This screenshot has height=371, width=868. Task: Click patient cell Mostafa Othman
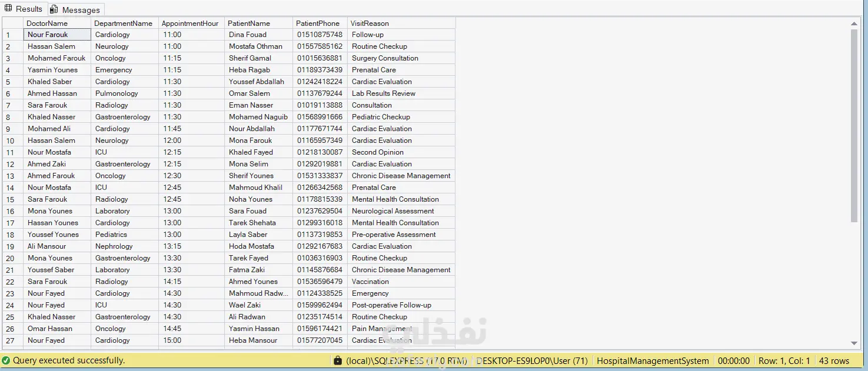coord(258,46)
